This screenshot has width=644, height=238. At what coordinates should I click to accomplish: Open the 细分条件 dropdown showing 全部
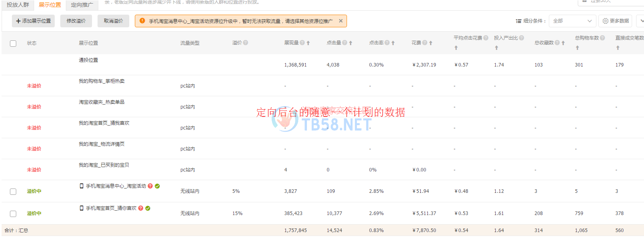(572, 21)
